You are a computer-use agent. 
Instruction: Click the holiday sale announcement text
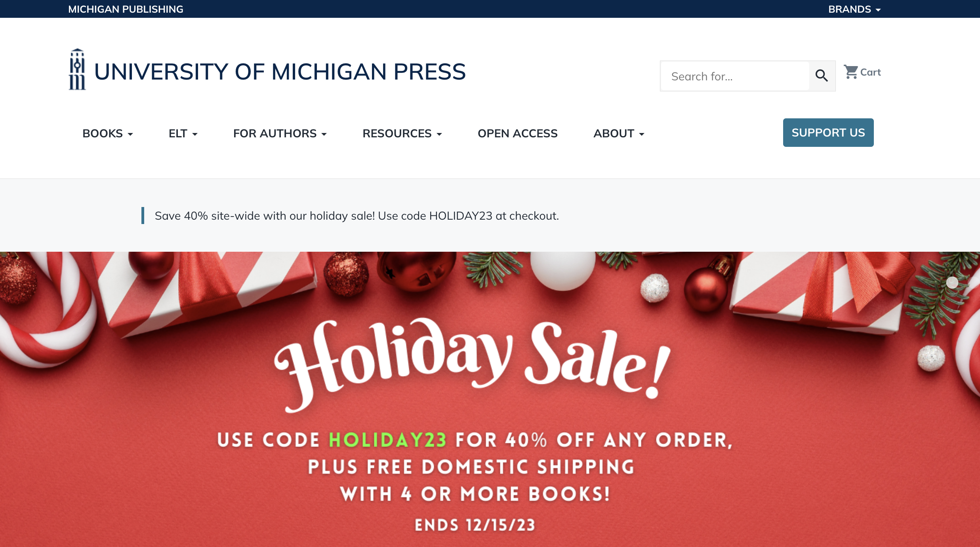tap(357, 216)
